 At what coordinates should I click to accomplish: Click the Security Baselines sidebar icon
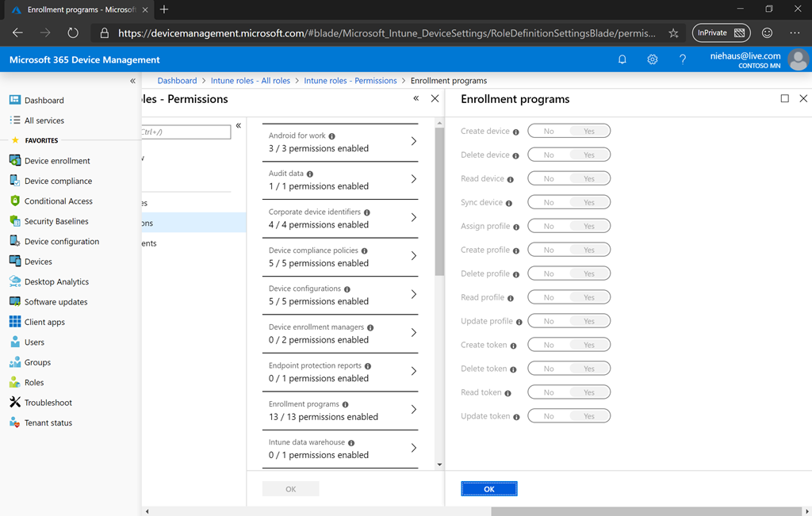pyautogui.click(x=15, y=221)
